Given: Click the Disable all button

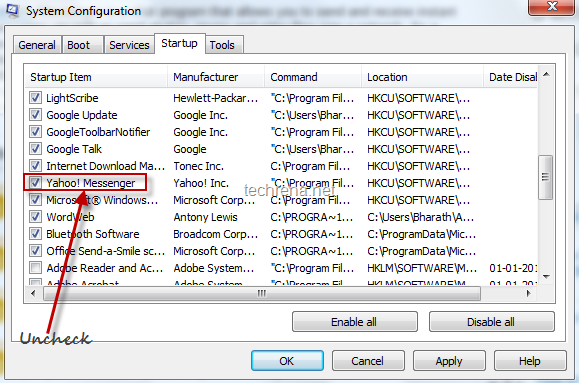Looking at the screenshot, I should 491,322.
